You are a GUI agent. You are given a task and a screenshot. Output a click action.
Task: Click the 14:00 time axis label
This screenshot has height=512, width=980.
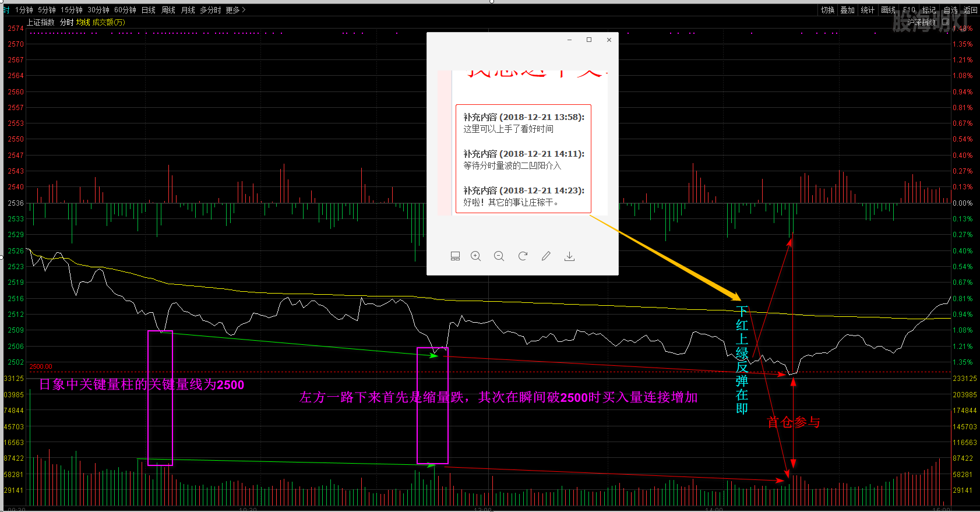tap(714, 509)
